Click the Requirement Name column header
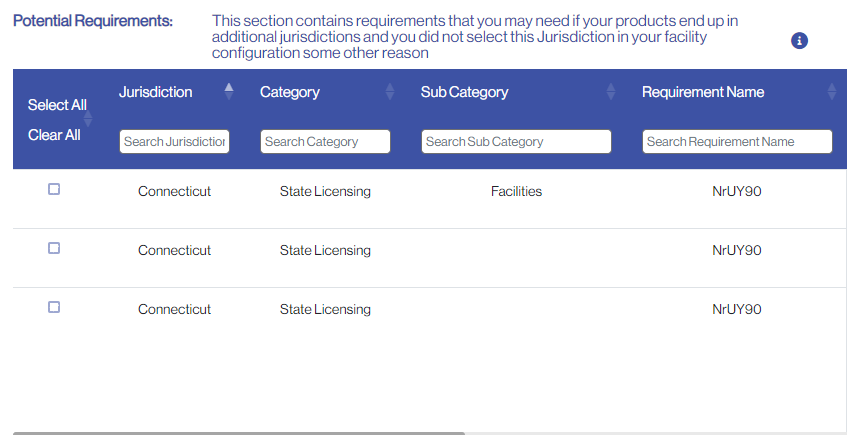The width and height of the screenshot is (847, 435). pyautogui.click(x=703, y=92)
